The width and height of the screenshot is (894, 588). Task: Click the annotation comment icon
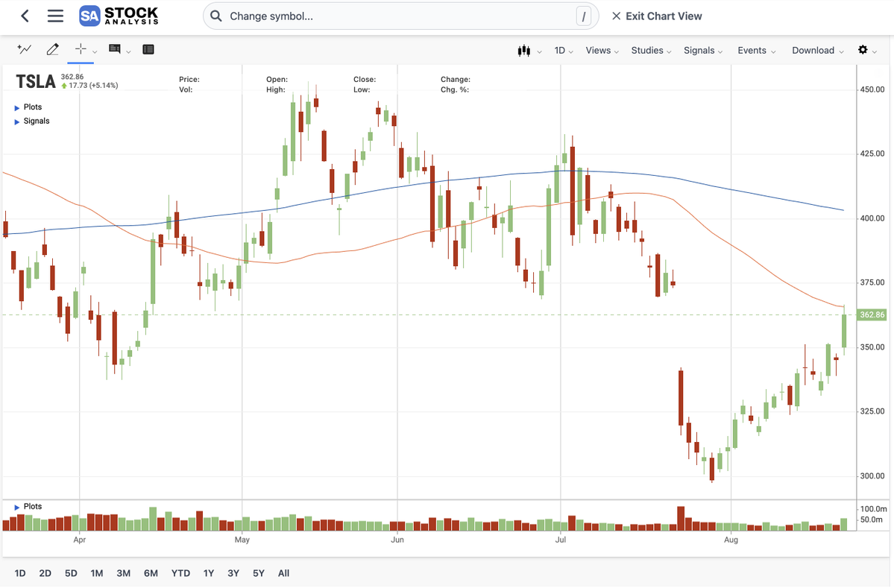coord(115,50)
